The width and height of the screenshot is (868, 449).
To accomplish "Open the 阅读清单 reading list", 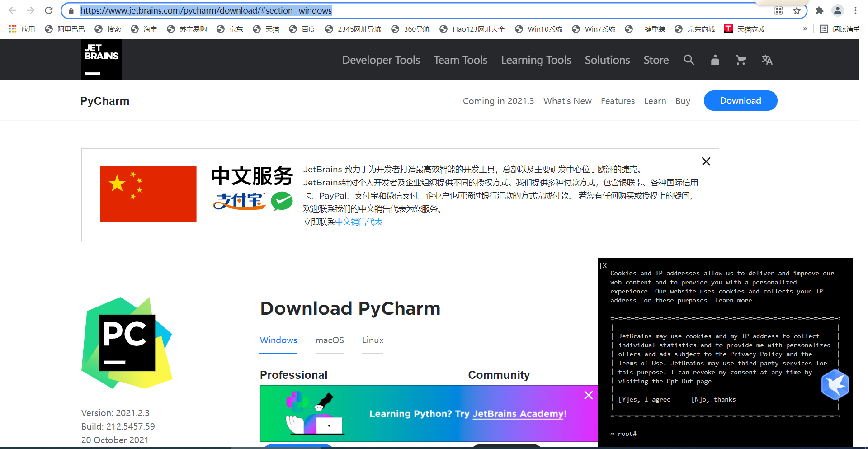I will (x=840, y=29).
